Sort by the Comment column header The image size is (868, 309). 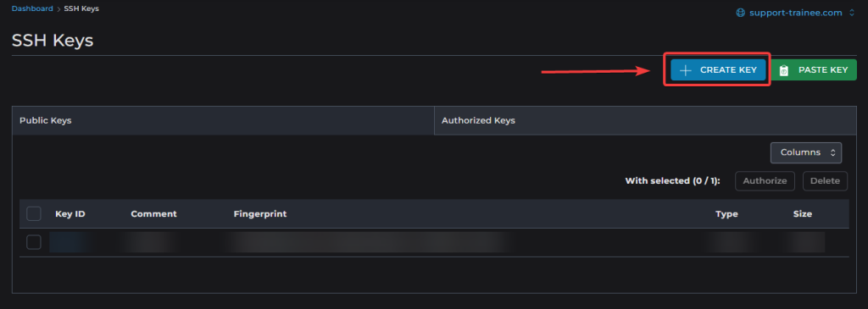pos(154,214)
